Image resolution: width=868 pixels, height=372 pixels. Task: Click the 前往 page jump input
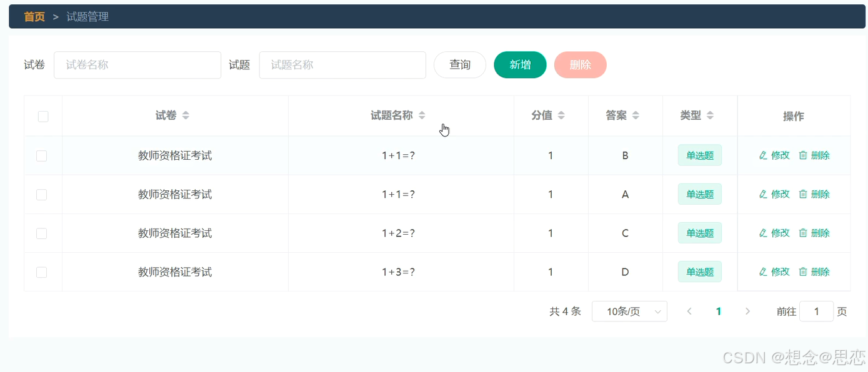point(816,311)
